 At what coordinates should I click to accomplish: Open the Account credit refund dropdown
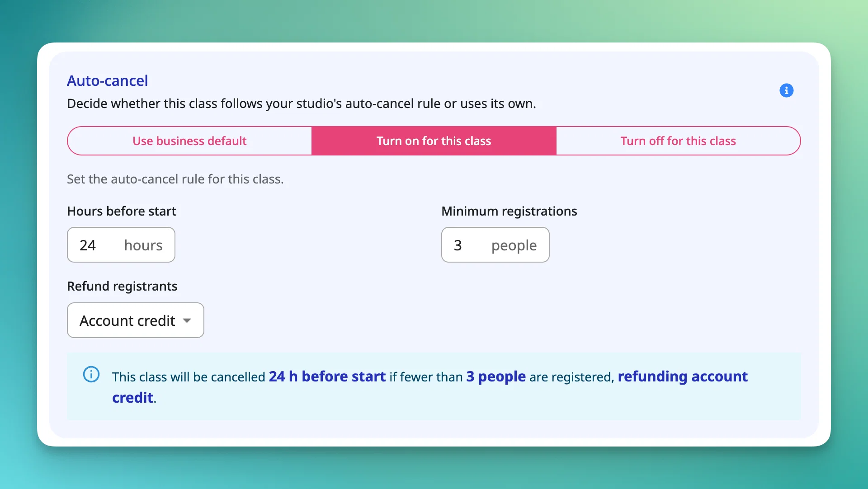click(136, 320)
